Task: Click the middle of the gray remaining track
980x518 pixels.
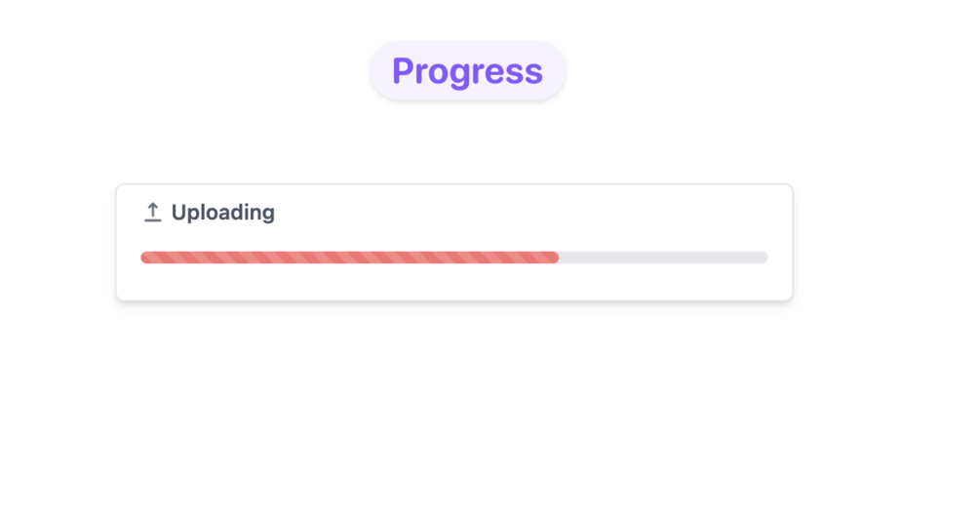Action: [x=663, y=258]
